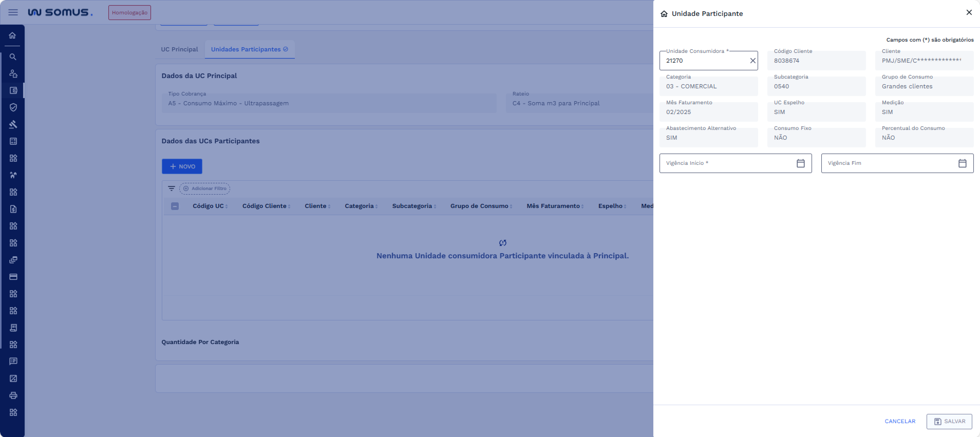Open the printer sidebar icon

pos(13,395)
